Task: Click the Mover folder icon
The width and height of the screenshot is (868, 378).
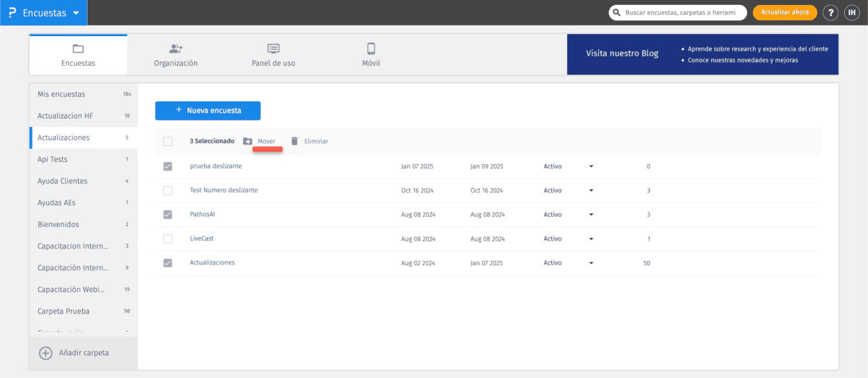Action: (x=247, y=141)
